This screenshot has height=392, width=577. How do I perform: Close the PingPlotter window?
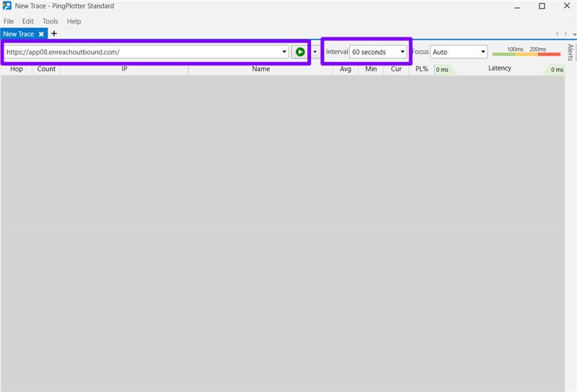pyautogui.click(x=567, y=6)
